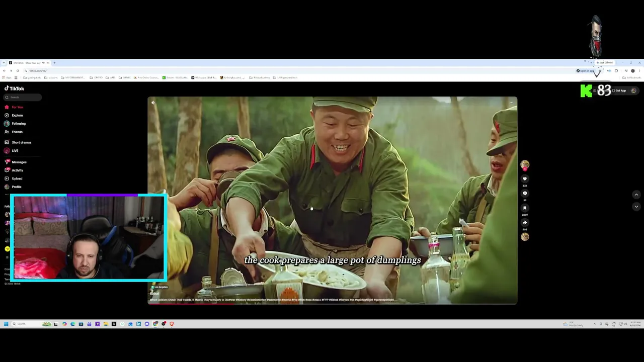Bookmark the video to favorites
The image size is (644, 362).
pos(525,208)
